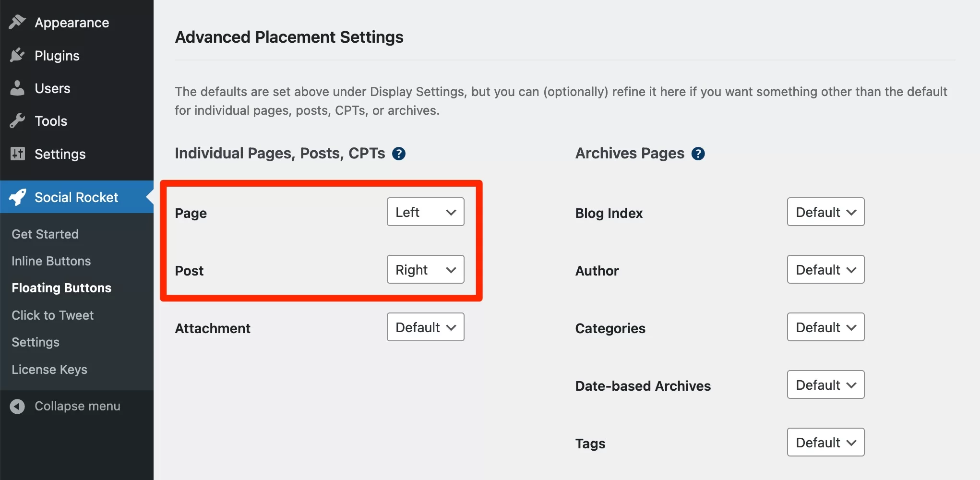The image size is (980, 480).
Task: Click the Settings sliders icon in sidebar
Action: 17,154
